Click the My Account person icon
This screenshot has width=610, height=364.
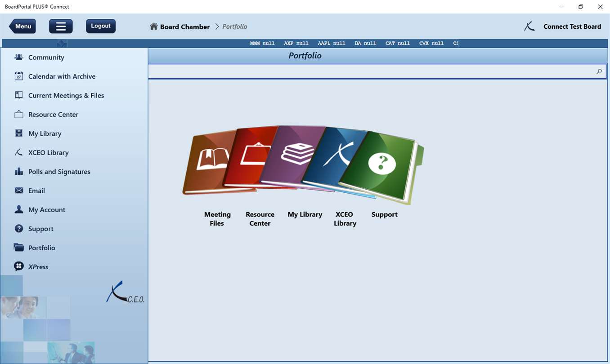pos(19,209)
